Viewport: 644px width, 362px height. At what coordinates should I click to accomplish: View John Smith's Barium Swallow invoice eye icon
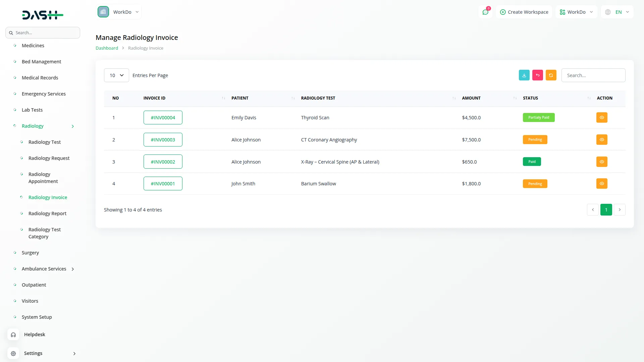tap(602, 184)
